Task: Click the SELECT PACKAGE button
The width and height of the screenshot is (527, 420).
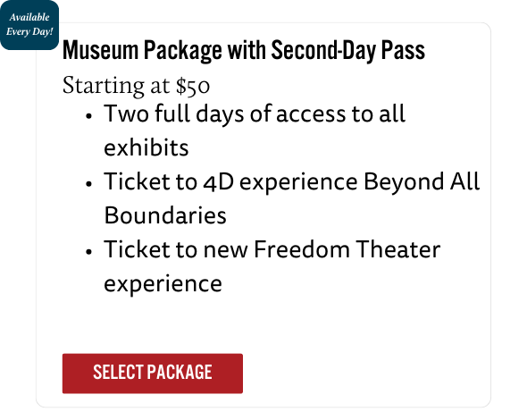Action: [152, 374]
